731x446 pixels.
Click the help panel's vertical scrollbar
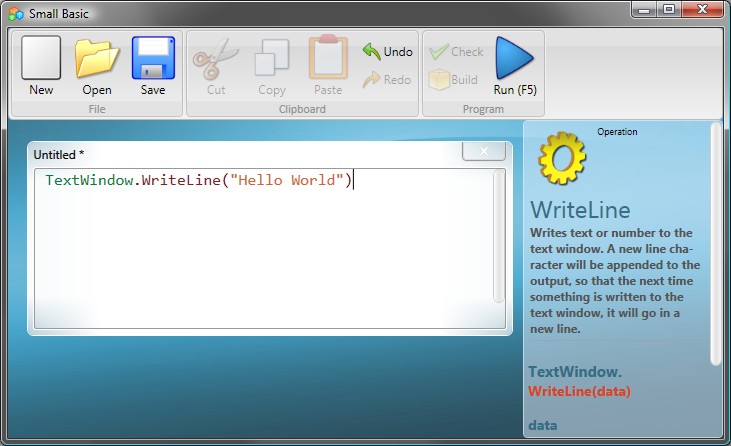pyautogui.click(x=716, y=244)
